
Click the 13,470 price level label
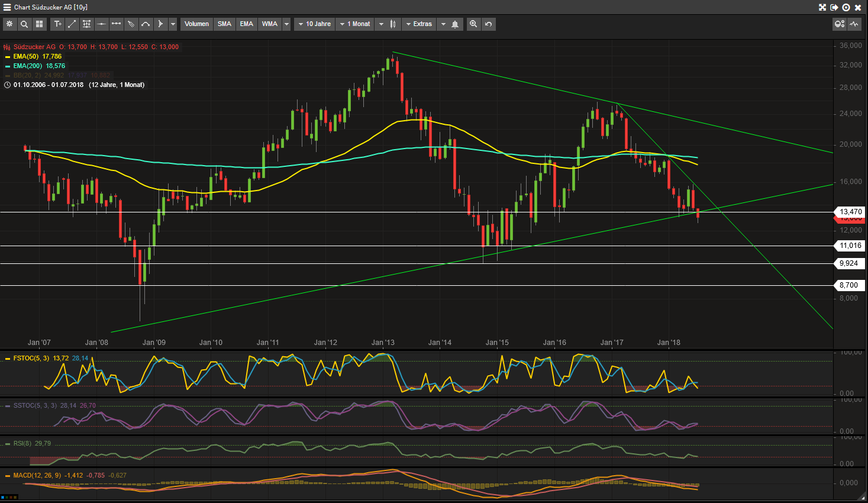(850, 211)
